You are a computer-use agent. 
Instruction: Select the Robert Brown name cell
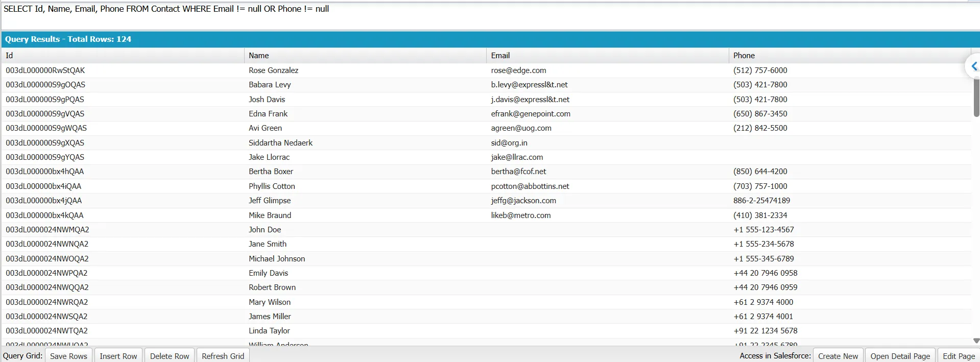point(365,287)
